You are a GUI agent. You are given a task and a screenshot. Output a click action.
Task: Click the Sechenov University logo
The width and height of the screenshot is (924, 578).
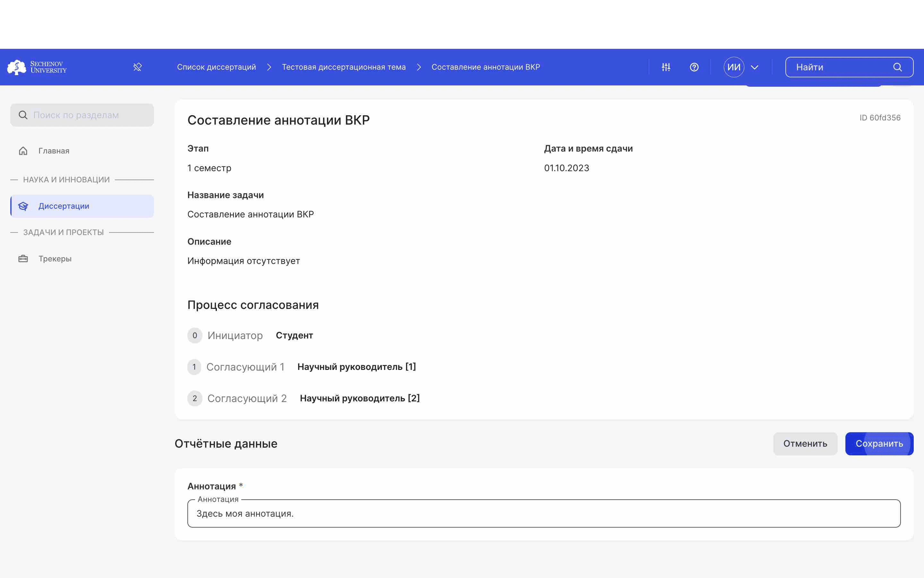click(37, 67)
